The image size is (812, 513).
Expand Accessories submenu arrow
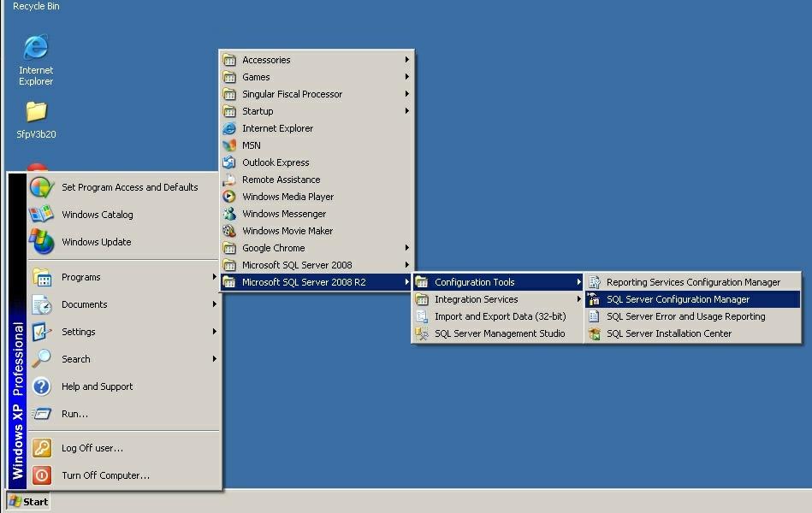[x=407, y=60]
